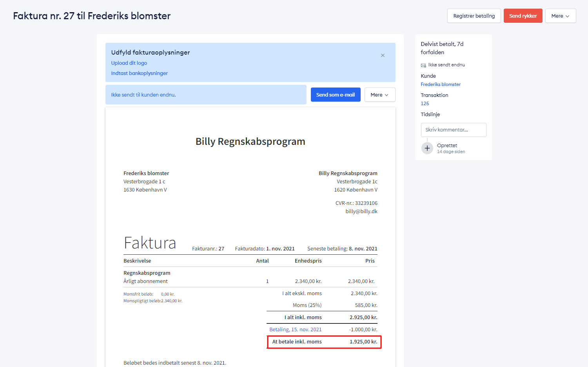Viewport: 588px width, 367px height.
Task: Expand the Mere dropdown next to Send som e-mail
Action: (x=380, y=95)
